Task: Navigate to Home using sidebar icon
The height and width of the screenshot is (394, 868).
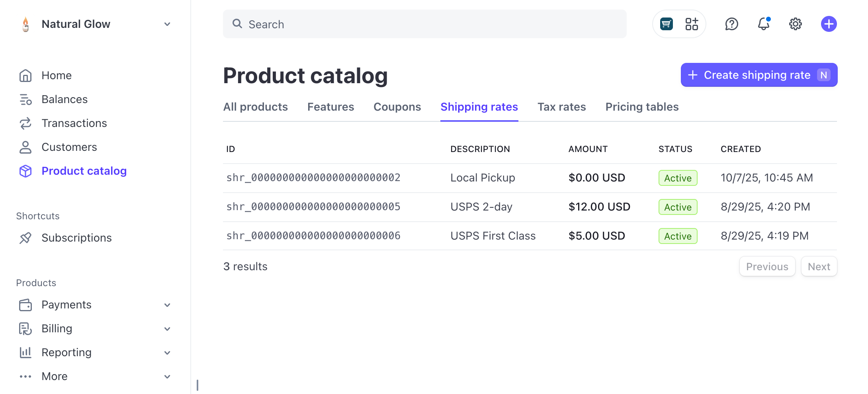Action: (x=57, y=75)
